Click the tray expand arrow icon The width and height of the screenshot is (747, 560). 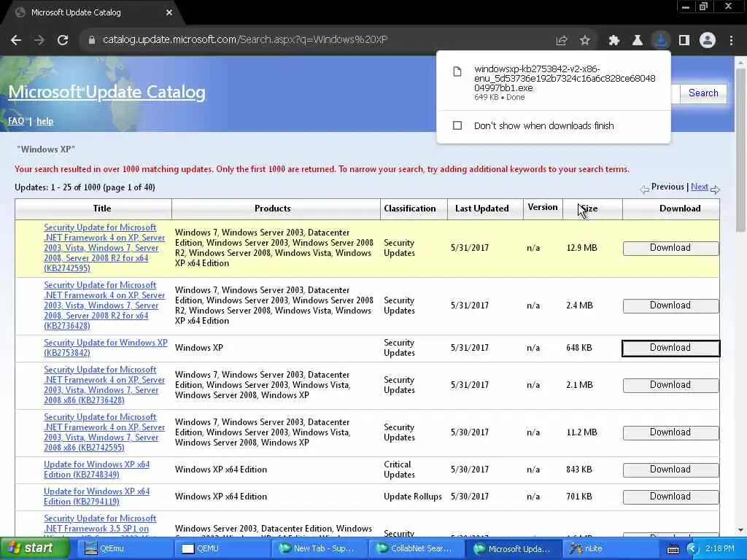[x=692, y=549]
